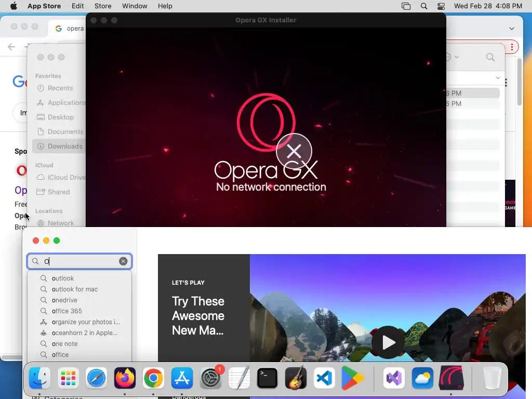Screen dimensions: 532x399
Task: Choose the plain 'office' suggestion
Action: click(79, 354)
